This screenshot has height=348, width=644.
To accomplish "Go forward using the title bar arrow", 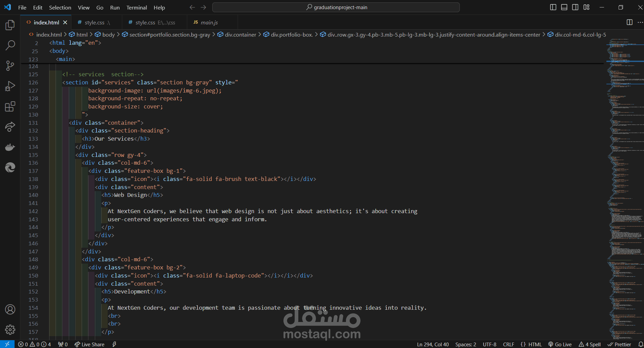I will [203, 7].
